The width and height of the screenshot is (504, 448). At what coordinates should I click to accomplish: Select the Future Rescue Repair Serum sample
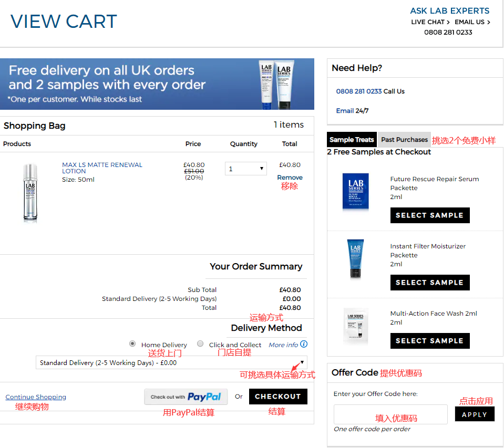(x=430, y=215)
